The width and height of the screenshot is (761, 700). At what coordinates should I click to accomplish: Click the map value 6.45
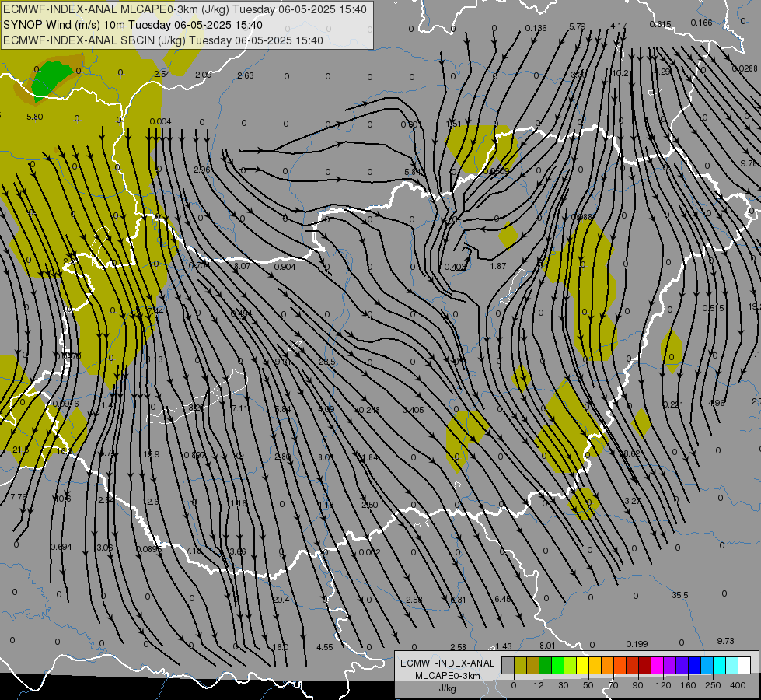pyautogui.click(x=503, y=599)
